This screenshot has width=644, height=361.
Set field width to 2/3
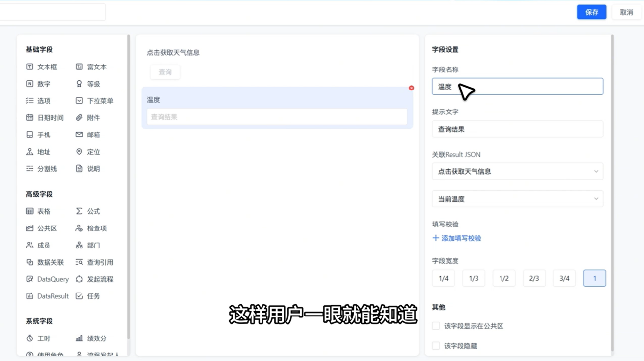(x=534, y=278)
